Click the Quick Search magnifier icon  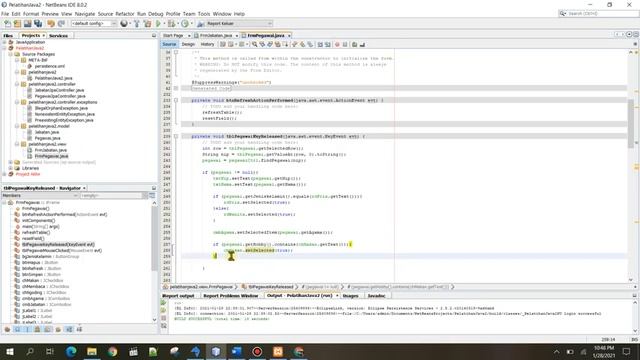click(x=563, y=13)
